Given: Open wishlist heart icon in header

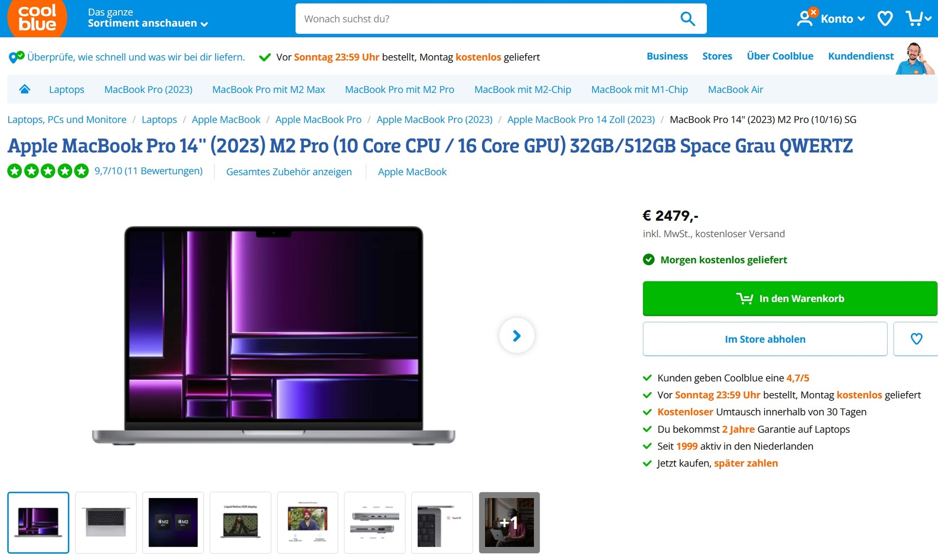Looking at the screenshot, I should point(885,19).
